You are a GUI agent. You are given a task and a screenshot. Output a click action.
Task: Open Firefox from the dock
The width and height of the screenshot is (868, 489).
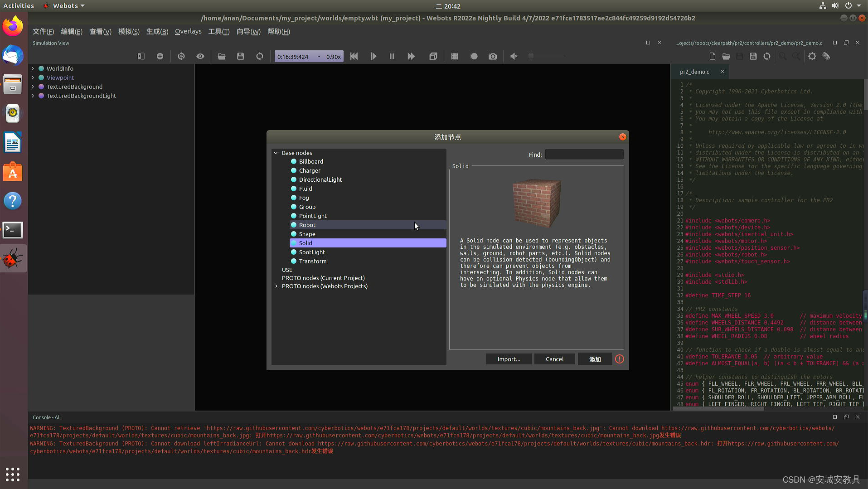coord(13,26)
